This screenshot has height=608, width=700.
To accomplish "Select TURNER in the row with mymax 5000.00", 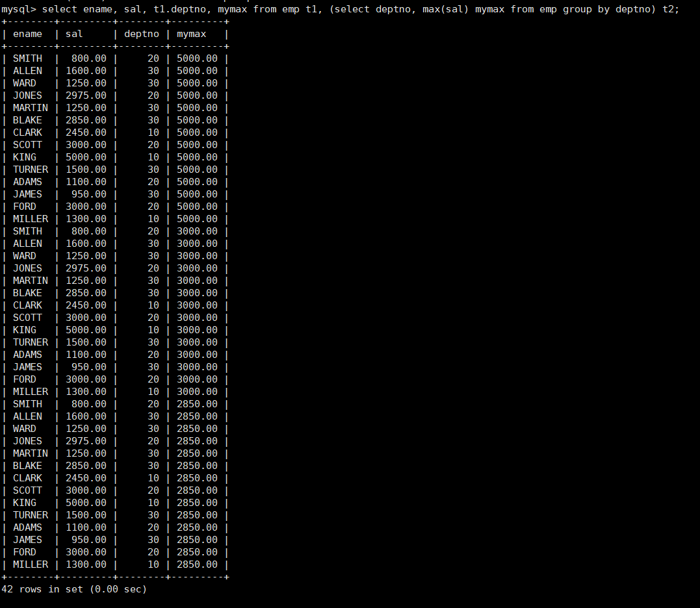I will [x=31, y=170].
